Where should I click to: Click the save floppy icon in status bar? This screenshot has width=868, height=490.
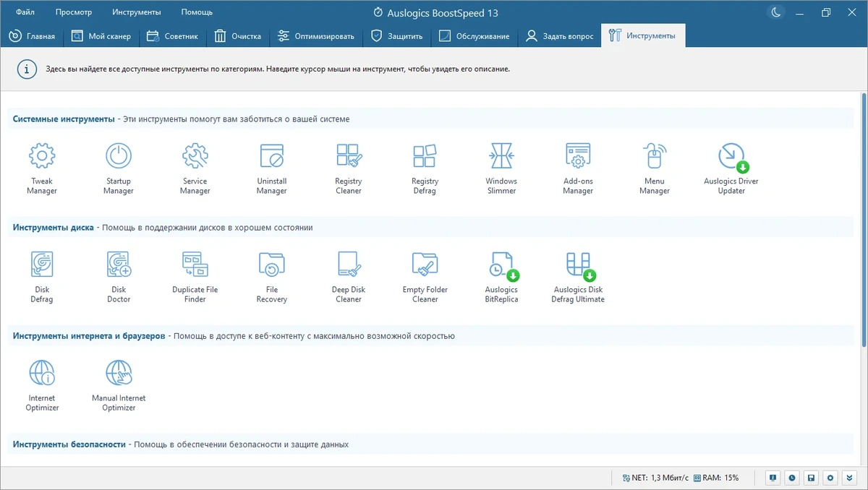pyautogui.click(x=812, y=478)
